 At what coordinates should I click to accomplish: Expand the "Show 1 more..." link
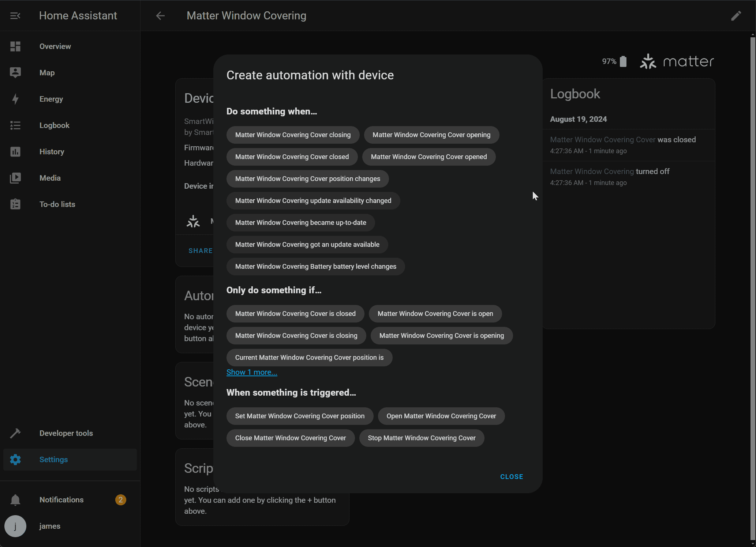252,372
